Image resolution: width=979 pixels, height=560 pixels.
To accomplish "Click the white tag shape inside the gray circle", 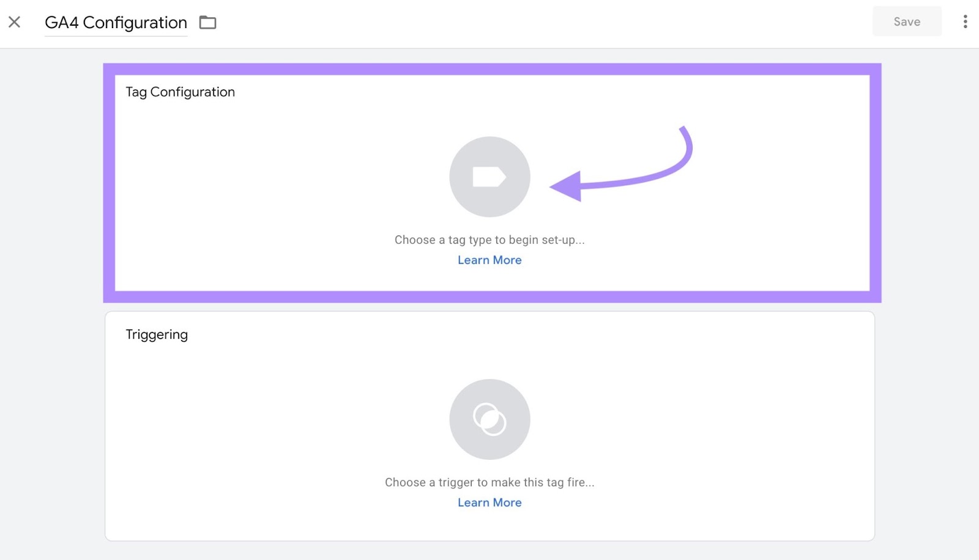I will (x=489, y=177).
